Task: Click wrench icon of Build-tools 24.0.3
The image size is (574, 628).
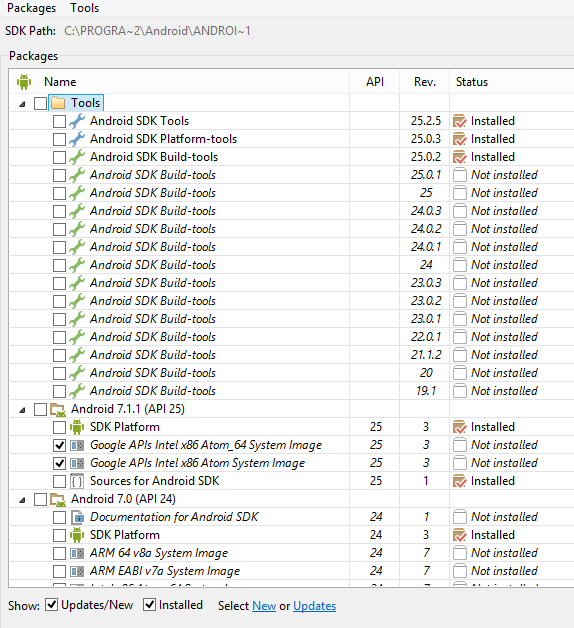Action: (77, 211)
